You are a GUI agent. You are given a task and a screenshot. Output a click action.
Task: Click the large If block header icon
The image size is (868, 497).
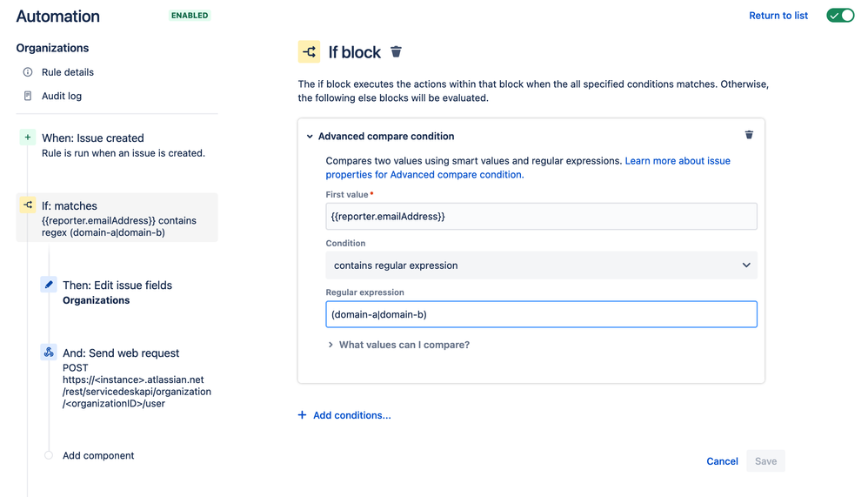310,52
